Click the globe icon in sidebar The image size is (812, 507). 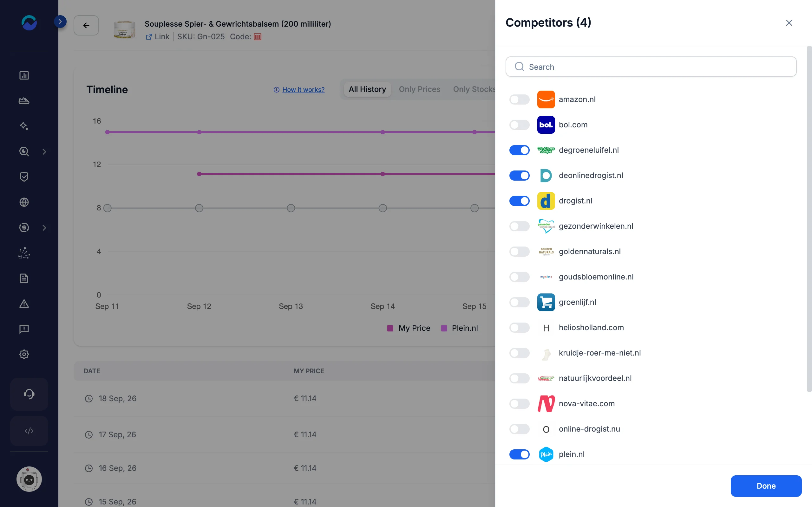click(x=24, y=202)
